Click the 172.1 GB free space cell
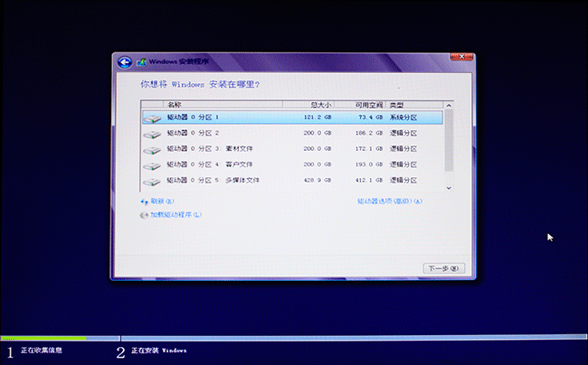Image resolution: width=588 pixels, height=365 pixels. (368, 149)
